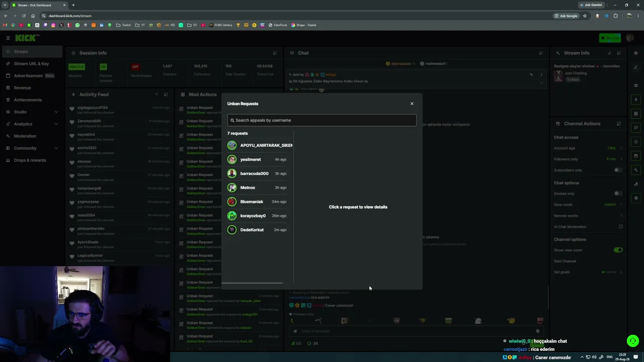The width and height of the screenshot is (644, 362).
Task: Open Drops & rewards in sidebar
Action: 31,160
